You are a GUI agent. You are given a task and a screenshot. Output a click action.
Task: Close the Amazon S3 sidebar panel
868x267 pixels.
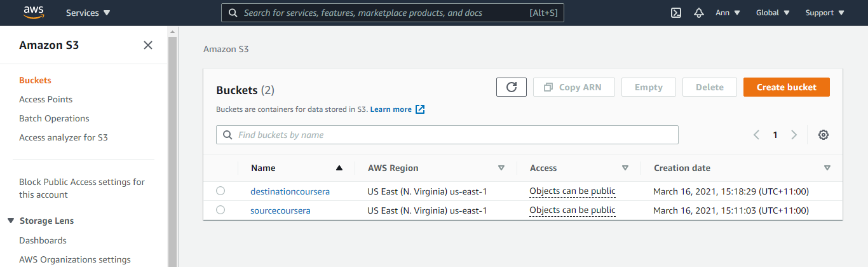(148, 45)
